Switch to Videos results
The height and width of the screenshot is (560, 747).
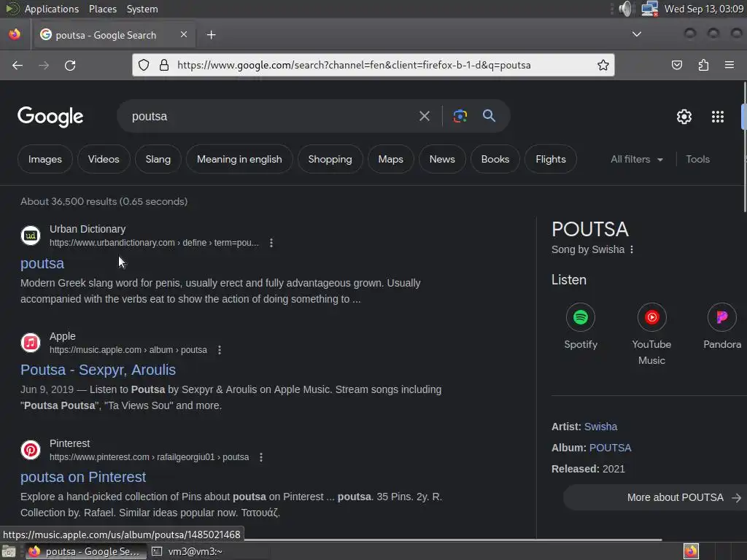click(x=104, y=159)
